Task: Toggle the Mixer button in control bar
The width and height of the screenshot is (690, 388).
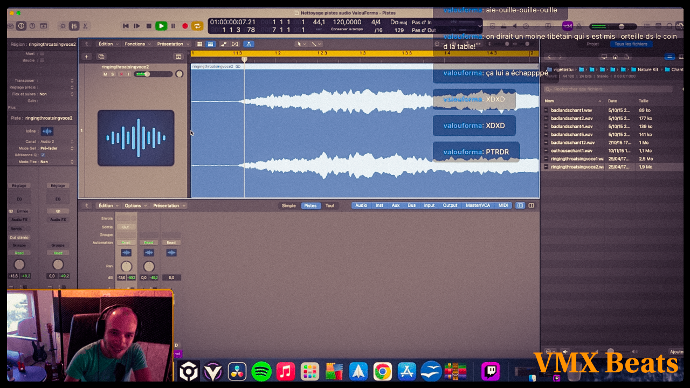Action: tap(74, 26)
